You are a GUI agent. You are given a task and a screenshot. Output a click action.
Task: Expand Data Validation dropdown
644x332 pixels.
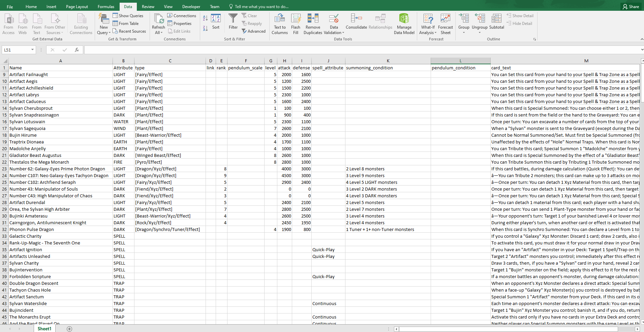pyautogui.click(x=343, y=33)
